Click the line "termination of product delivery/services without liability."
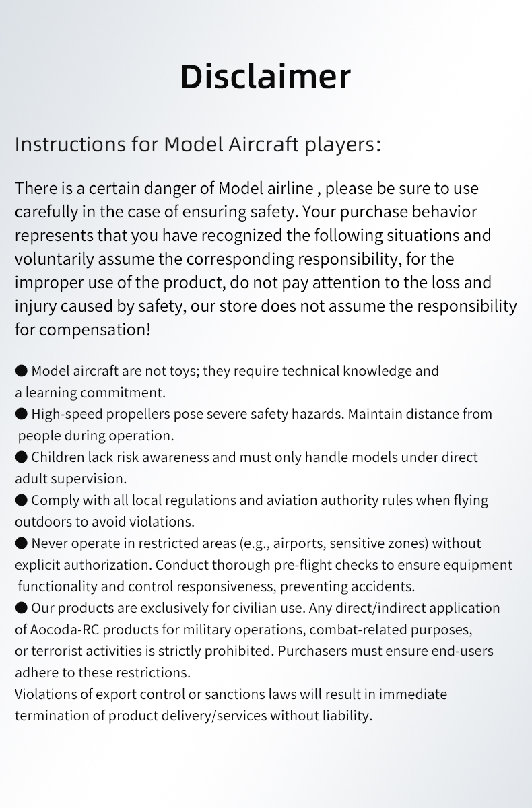 click(193, 716)
